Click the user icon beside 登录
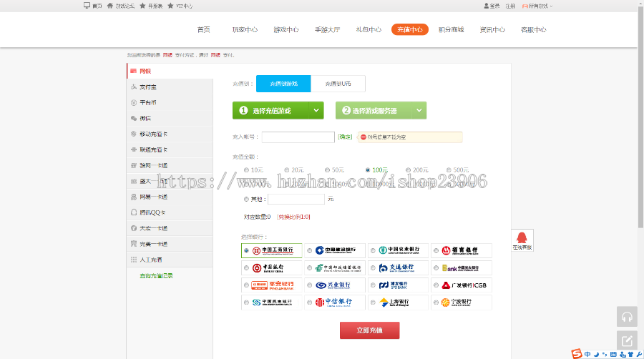The image size is (644, 359). pyautogui.click(x=487, y=6)
